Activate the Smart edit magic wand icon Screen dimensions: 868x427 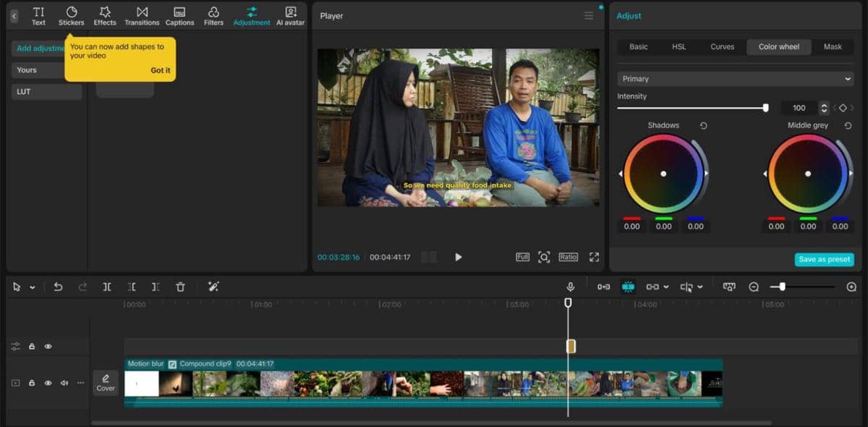213,287
